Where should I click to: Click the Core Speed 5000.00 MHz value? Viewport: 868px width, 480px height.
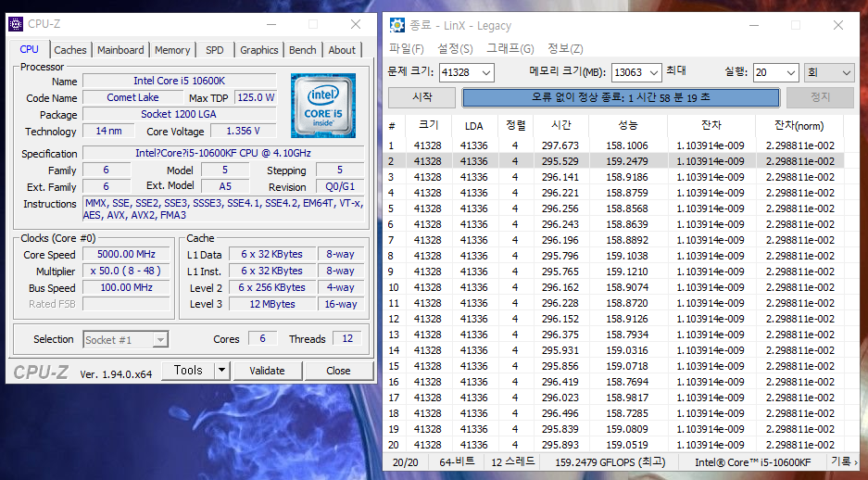click(x=126, y=254)
